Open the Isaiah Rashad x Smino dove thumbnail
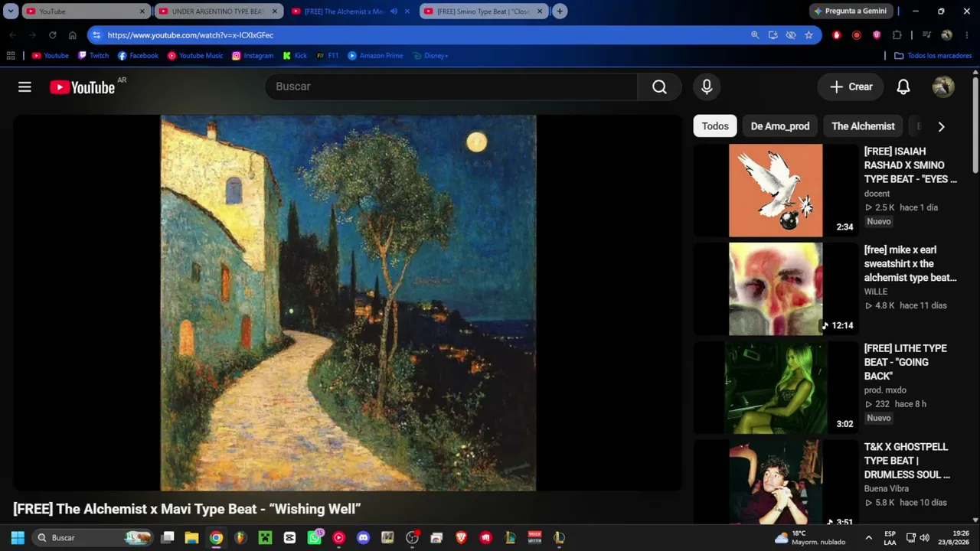 (776, 191)
